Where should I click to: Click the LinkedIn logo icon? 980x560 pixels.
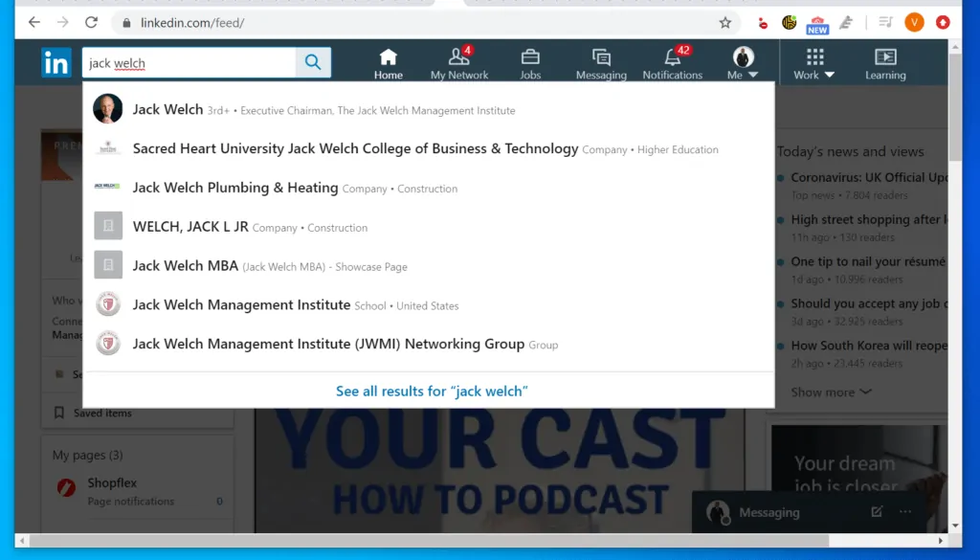pos(56,61)
